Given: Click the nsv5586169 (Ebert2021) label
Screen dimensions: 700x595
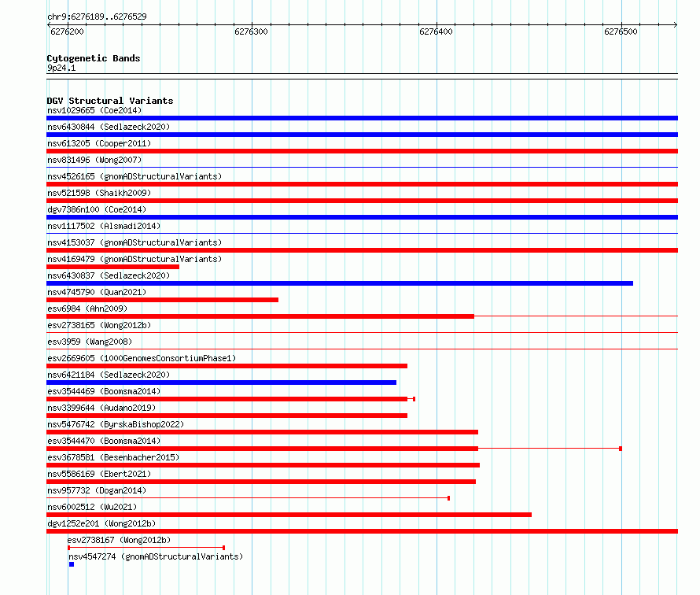Looking at the screenshot, I should [x=99, y=474].
